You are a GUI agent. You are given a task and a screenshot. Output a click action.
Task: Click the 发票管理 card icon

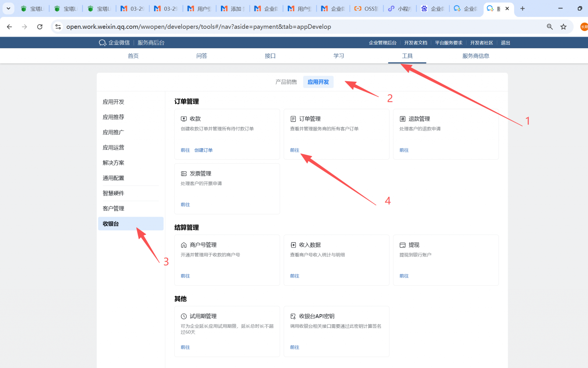tap(184, 174)
